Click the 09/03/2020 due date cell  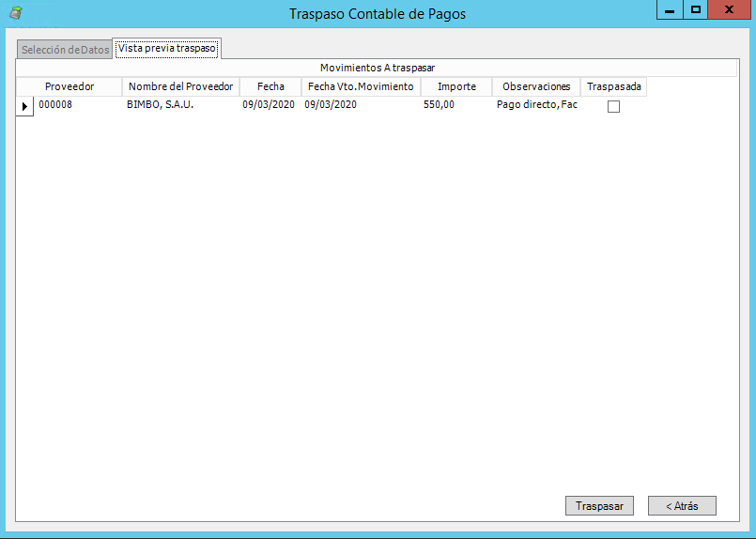(x=361, y=105)
